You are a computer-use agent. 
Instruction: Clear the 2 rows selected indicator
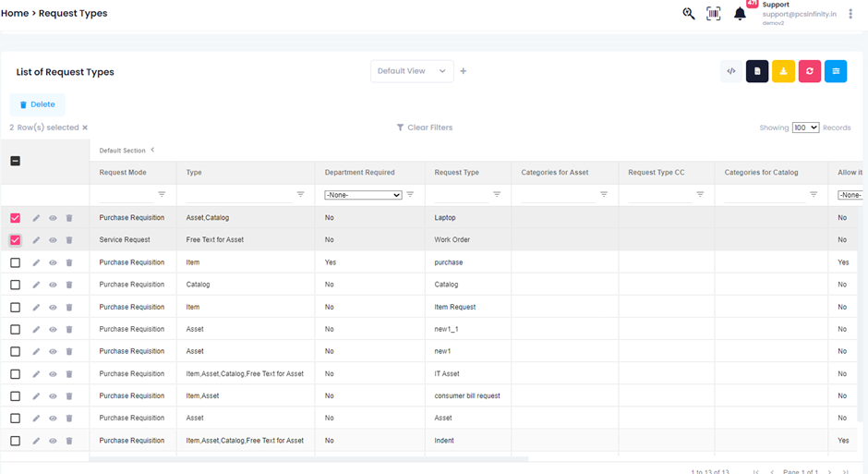pyautogui.click(x=85, y=128)
